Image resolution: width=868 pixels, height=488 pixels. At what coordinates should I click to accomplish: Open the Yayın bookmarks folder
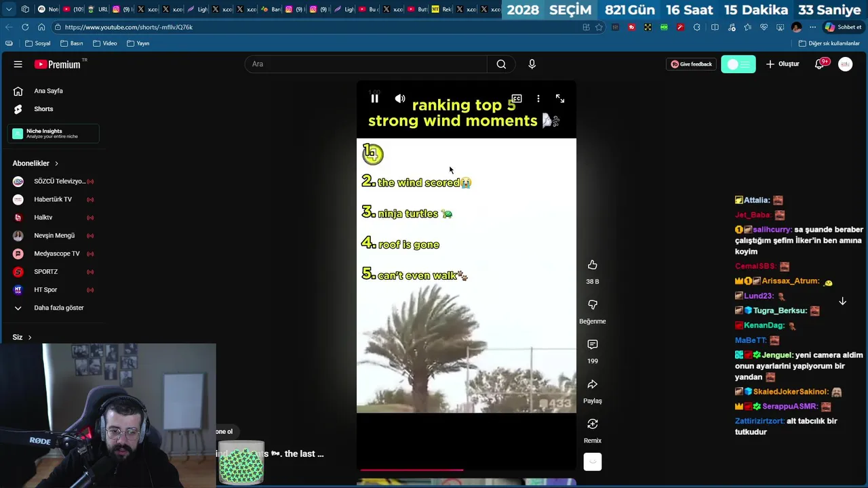(138, 43)
